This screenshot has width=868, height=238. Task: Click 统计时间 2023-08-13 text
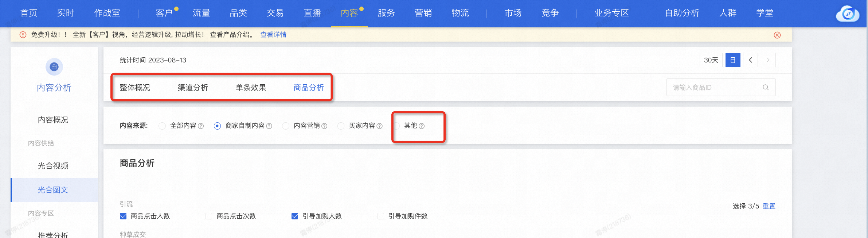click(153, 60)
